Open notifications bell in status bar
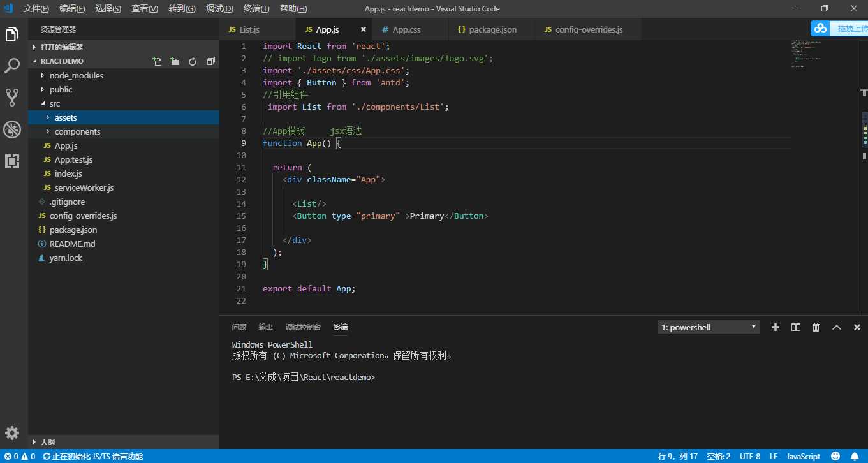This screenshot has height=463, width=868. click(854, 456)
